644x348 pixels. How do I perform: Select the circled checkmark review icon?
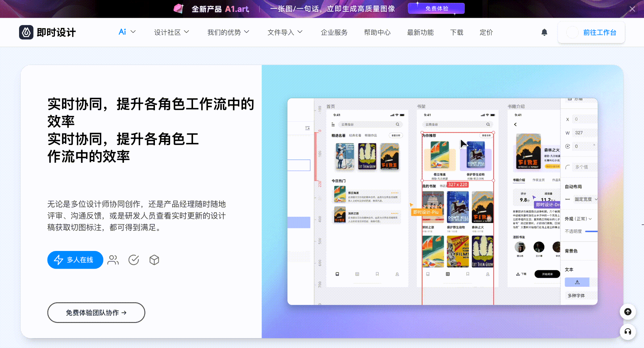(x=134, y=260)
